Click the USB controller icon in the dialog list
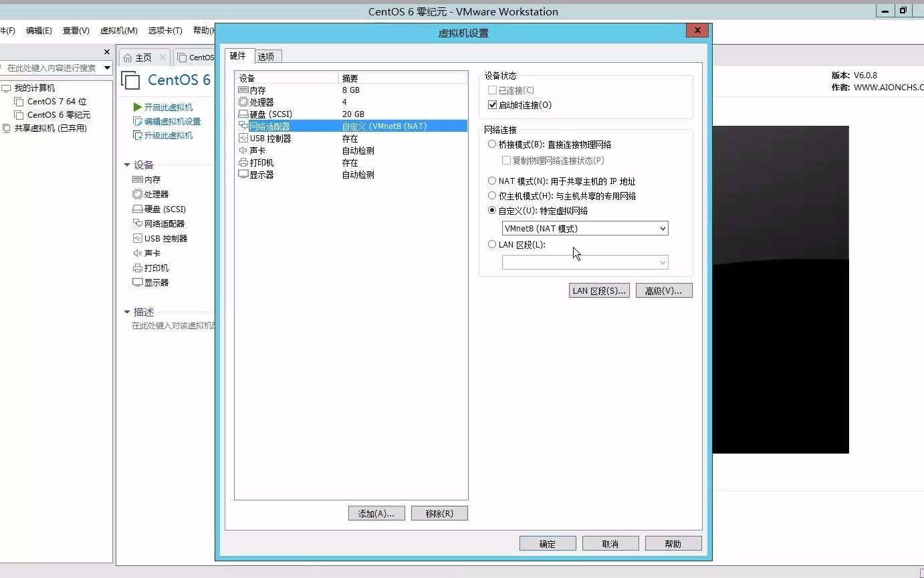 coord(243,138)
